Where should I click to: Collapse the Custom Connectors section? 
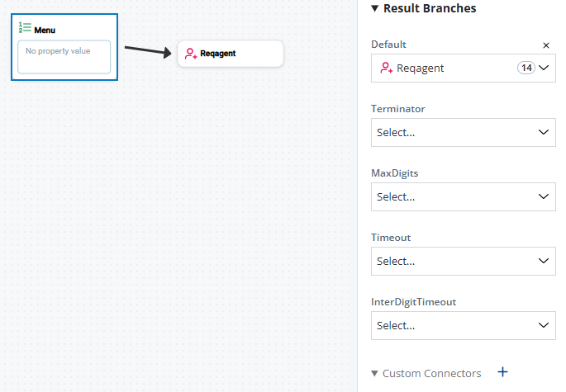pos(375,374)
